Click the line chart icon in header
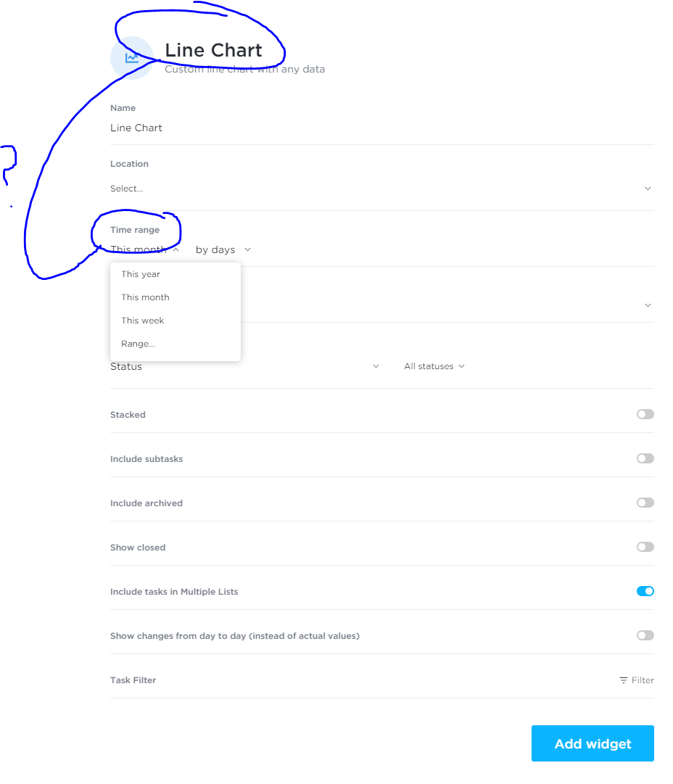673x784 pixels. coord(131,57)
